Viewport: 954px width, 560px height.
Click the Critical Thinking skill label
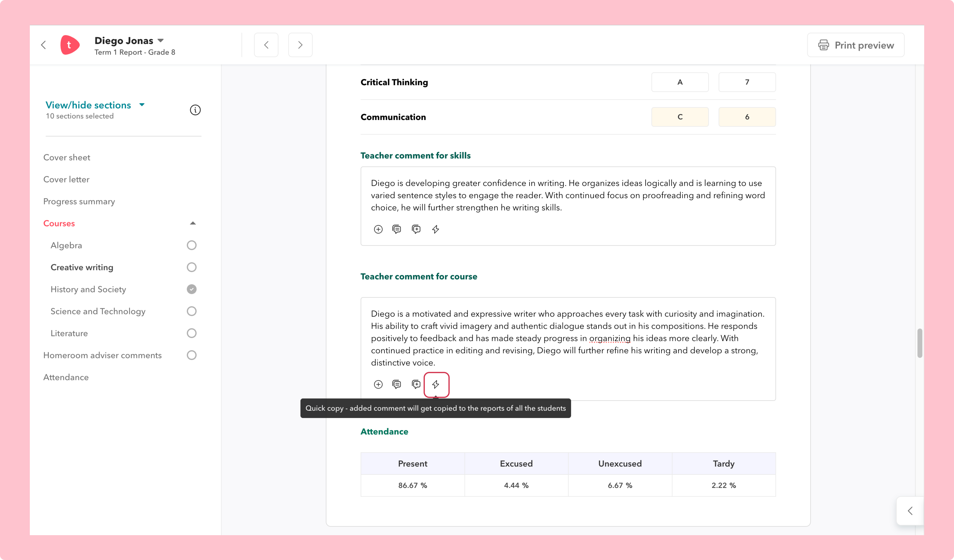click(394, 82)
